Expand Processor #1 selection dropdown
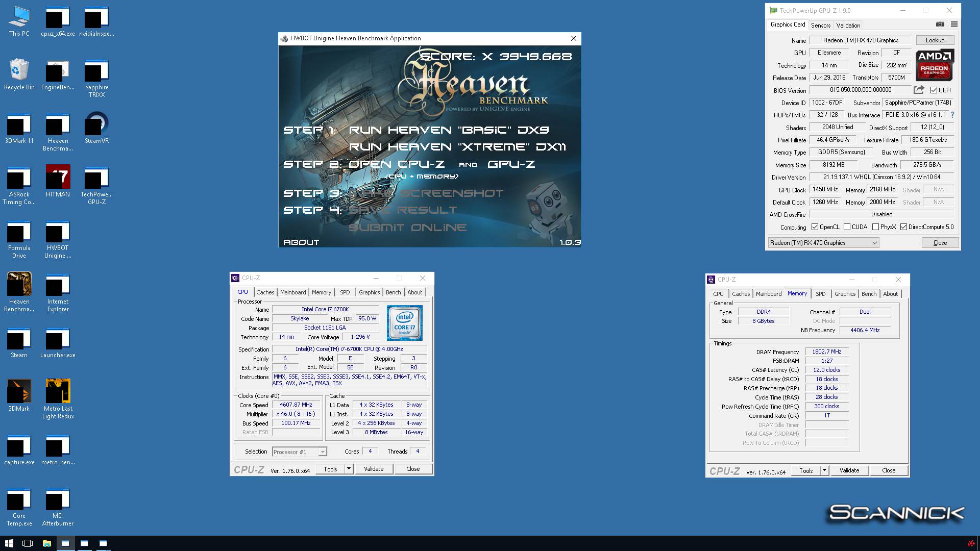The width and height of the screenshot is (980, 551). click(322, 452)
